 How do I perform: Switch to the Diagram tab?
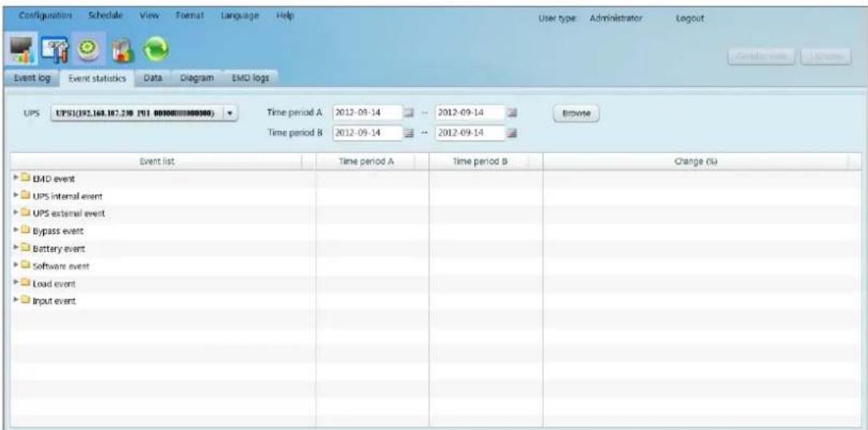[196, 78]
